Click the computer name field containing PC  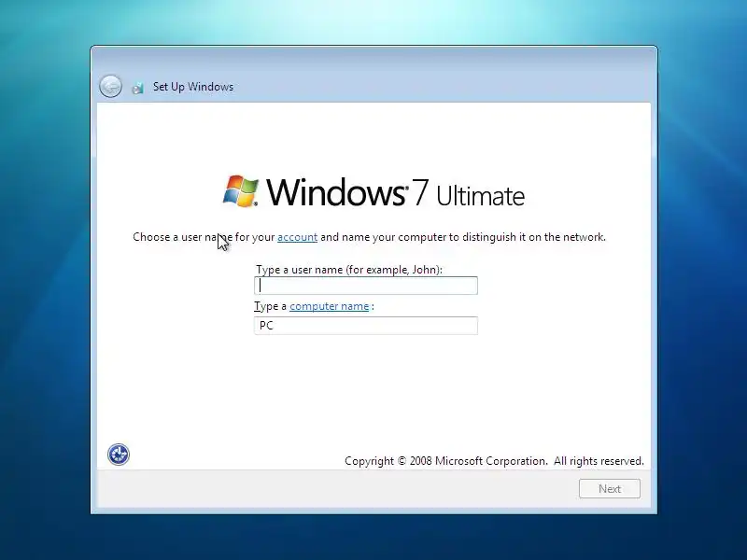pyautogui.click(x=366, y=326)
